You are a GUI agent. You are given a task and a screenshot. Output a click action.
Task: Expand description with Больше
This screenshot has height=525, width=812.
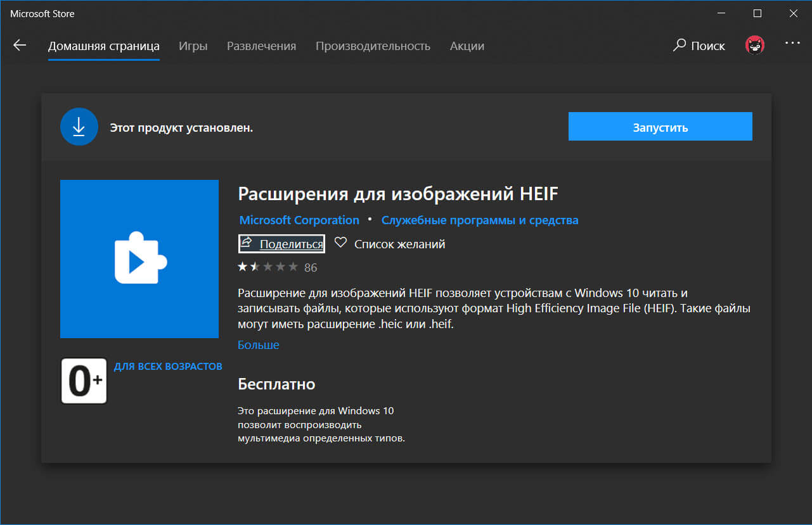(x=259, y=345)
